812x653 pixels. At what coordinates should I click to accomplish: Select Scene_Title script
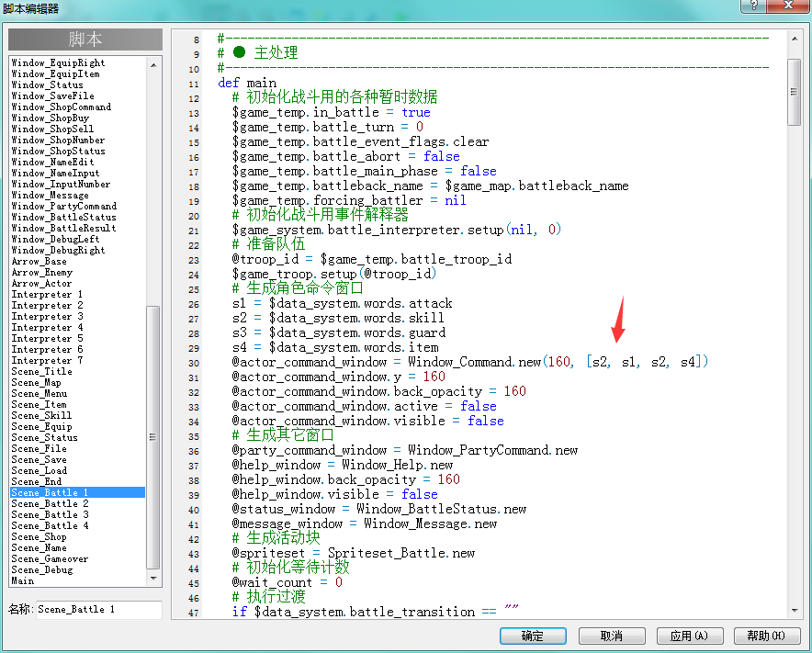tap(41, 371)
